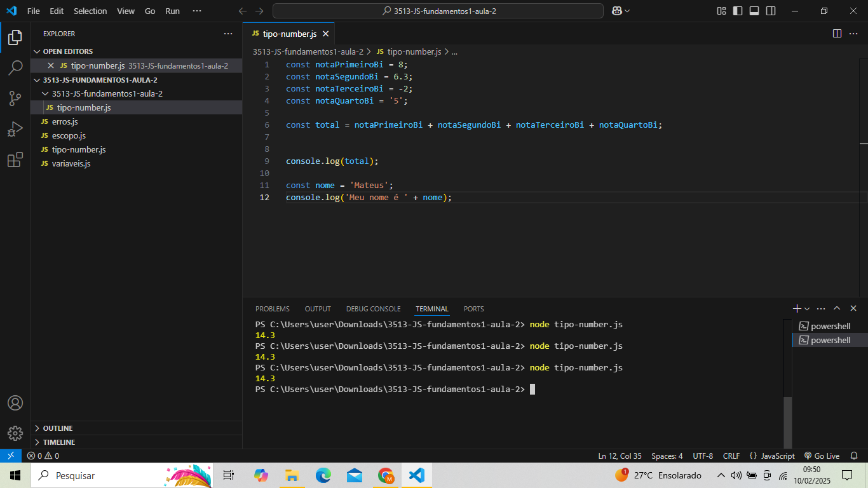Switch to the Output tab

point(318,309)
